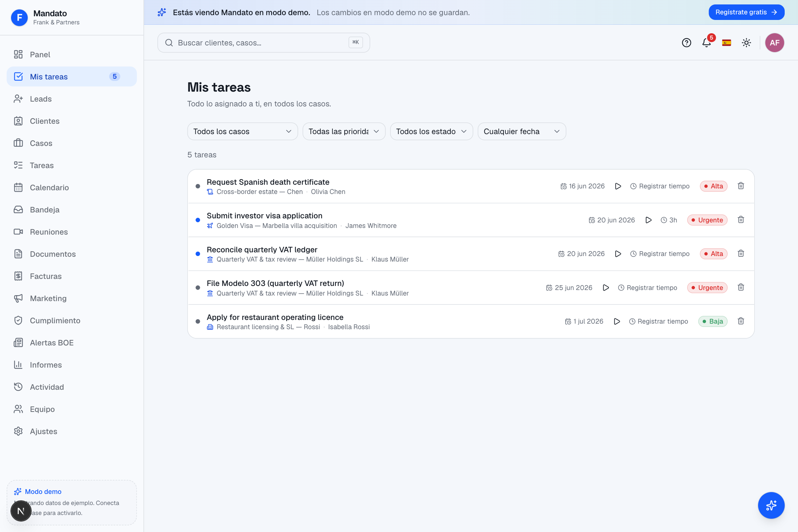This screenshot has height=532, width=798.
Task: Start timer for Submit investor visa application
Action: pos(648,220)
